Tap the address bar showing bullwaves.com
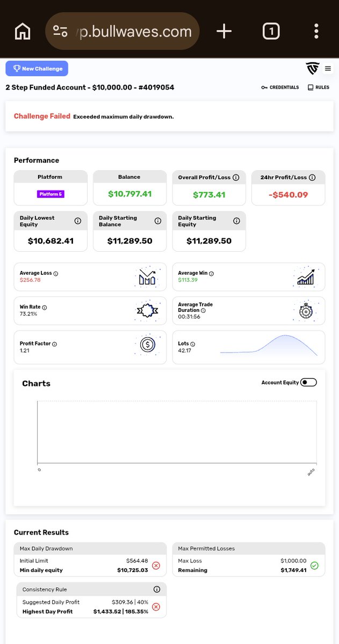 point(122,31)
